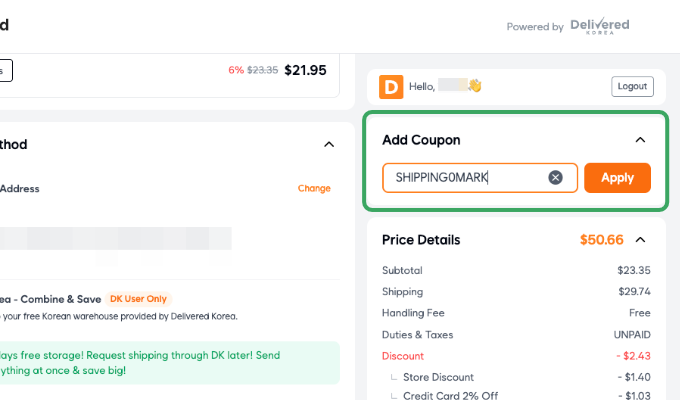Click the Store Discount line item

point(438,377)
